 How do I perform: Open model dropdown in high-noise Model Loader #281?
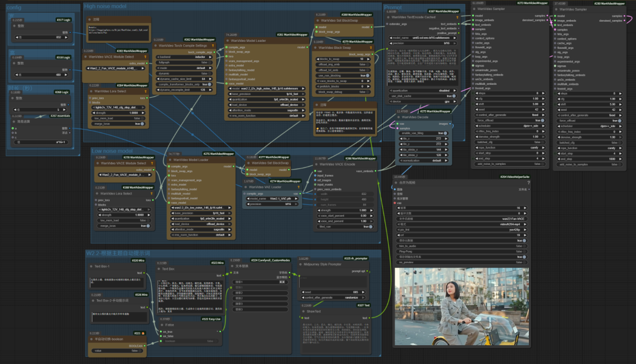click(x=266, y=88)
